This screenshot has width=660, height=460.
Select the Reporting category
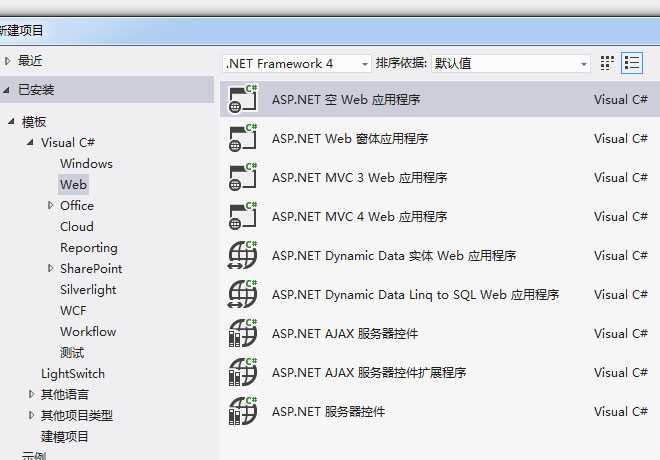click(89, 247)
